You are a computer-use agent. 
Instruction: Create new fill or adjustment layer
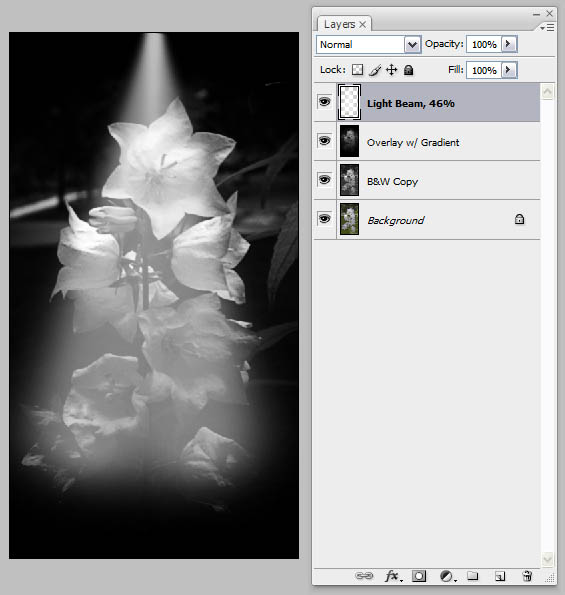[x=448, y=576]
